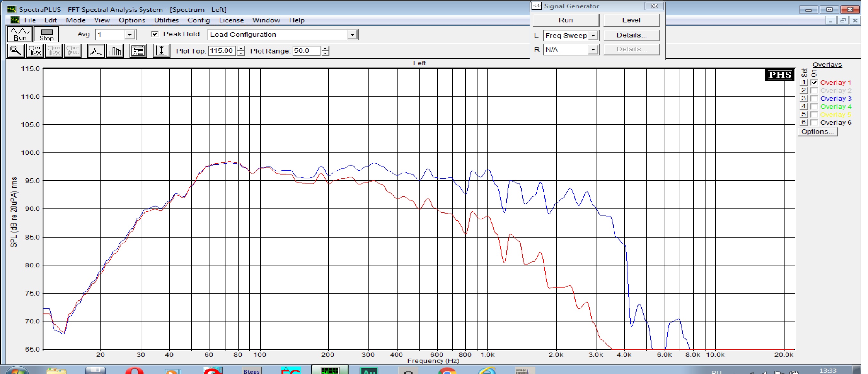Viewport: 868px width, 374px height.
Task: Expand the L channel Freq Sweep dropdown
Action: (593, 36)
